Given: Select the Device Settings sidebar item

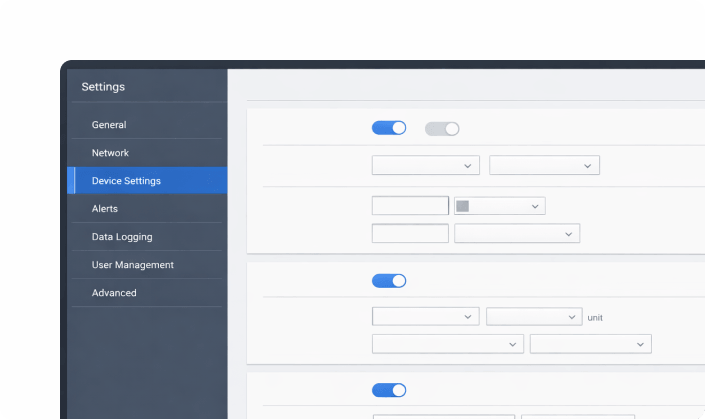Looking at the screenshot, I should (x=147, y=181).
